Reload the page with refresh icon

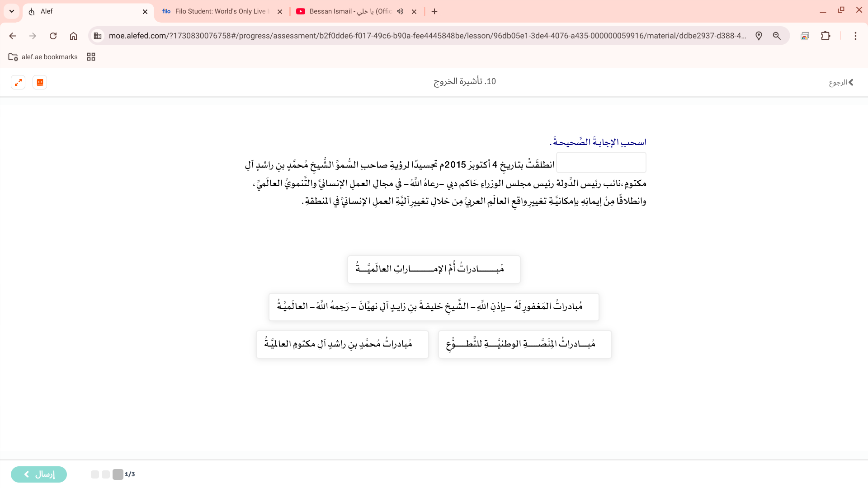click(x=53, y=36)
